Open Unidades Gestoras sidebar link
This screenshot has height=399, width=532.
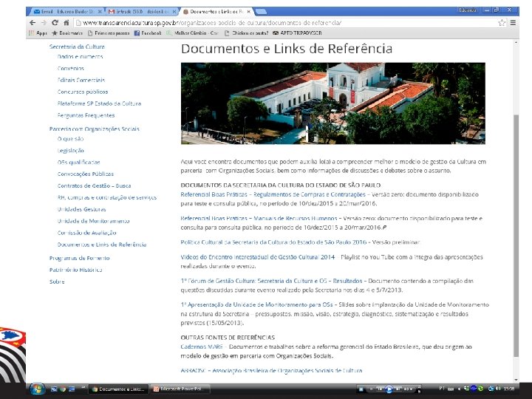(81, 209)
